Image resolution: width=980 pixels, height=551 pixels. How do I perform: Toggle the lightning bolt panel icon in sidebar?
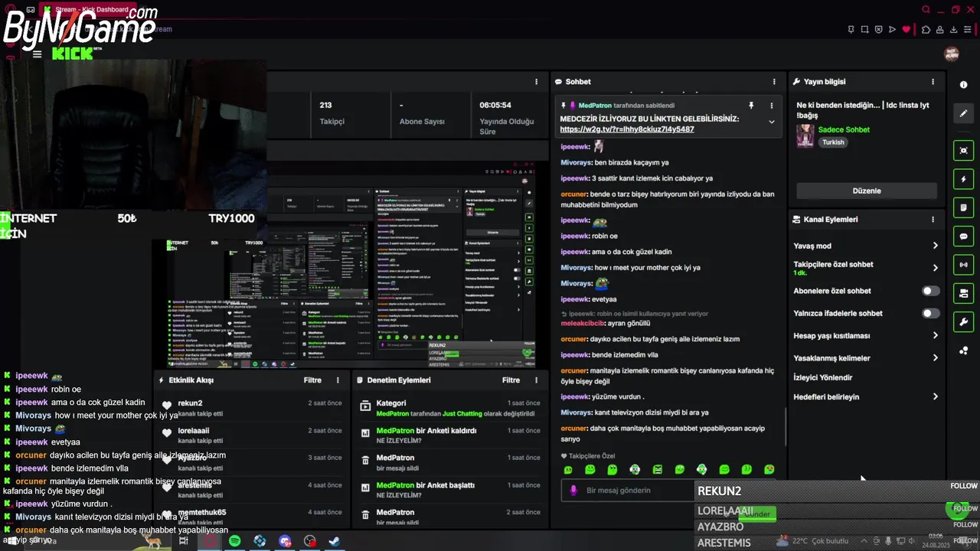click(963, 179)
